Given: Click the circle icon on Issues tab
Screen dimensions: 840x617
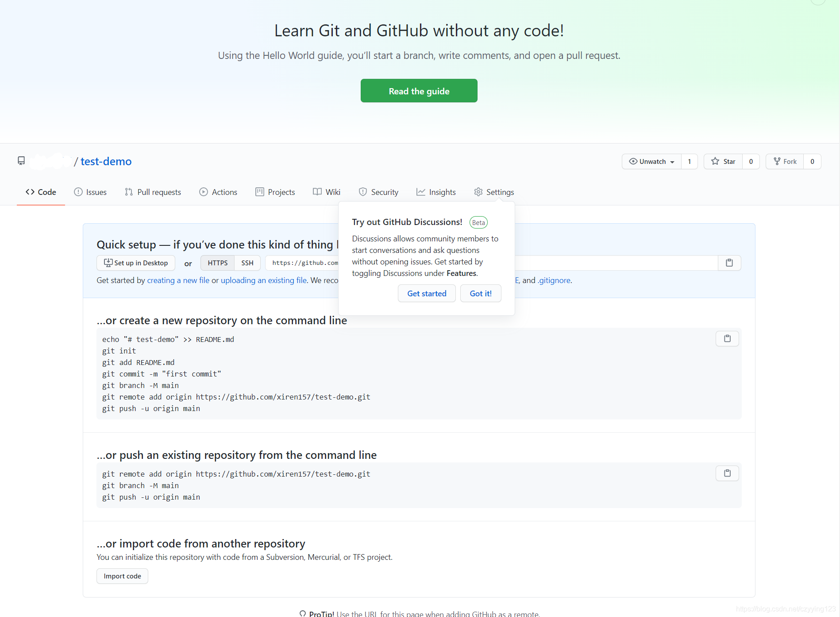Looking at the screenshot, I should pyautogui.click(x=78, y=192).
